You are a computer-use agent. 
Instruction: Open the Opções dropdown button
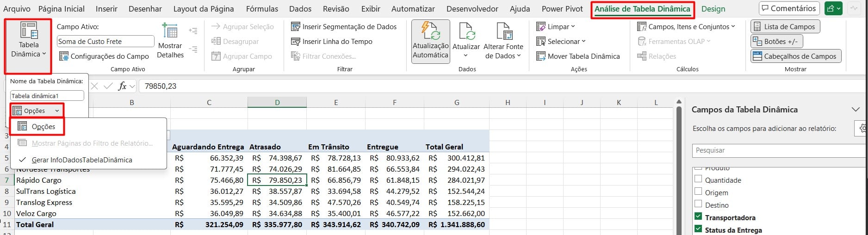pos(36,111)
